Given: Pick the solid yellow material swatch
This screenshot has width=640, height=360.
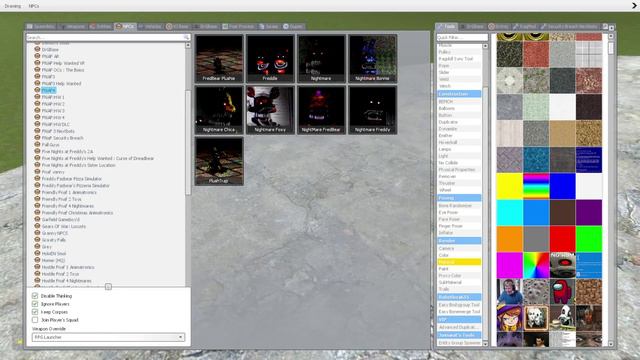Looking at the screenshot, I should pos(509,186).
